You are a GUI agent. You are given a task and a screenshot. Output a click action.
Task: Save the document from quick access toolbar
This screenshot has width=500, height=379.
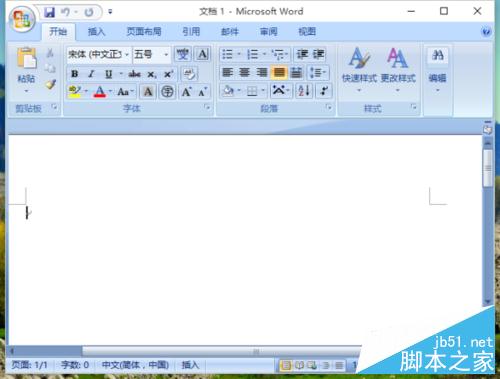[x=50, y=12]
